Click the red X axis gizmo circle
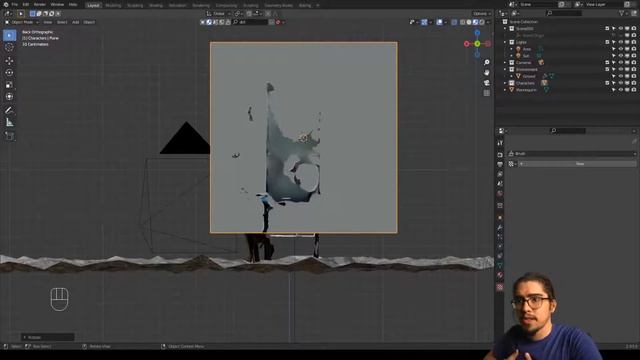This screenshot has height=360, width=640. pos(467,44)
